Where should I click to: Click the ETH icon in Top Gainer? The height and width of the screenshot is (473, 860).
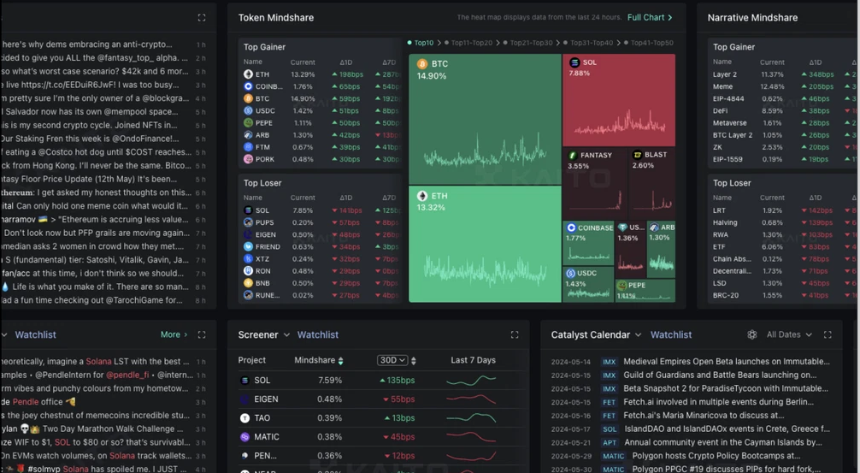coord(248,74)
